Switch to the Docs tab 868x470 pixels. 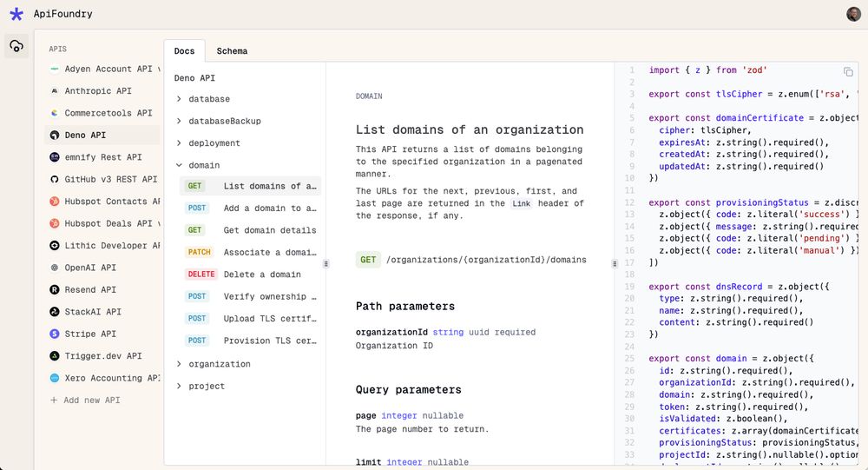(x=184, y=51)
